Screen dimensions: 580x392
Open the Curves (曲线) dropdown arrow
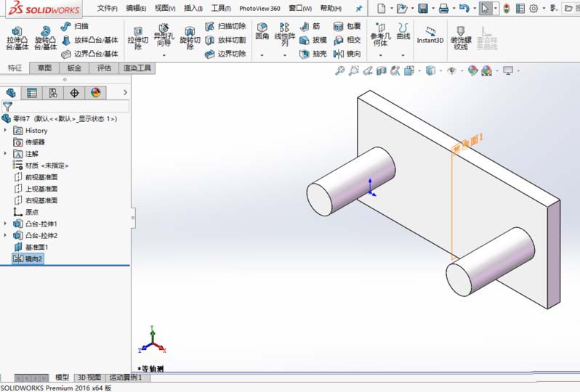(403, 55)
